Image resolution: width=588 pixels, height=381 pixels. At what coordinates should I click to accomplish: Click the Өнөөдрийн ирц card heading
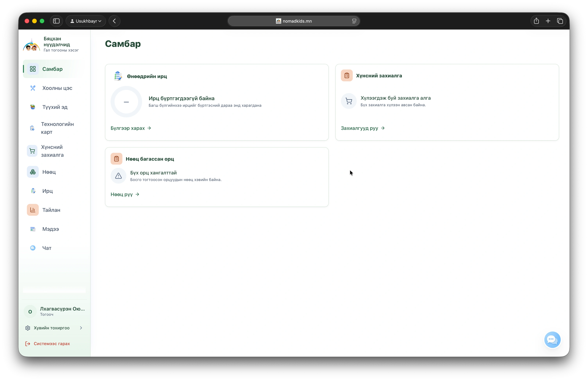tap(147, 76)
